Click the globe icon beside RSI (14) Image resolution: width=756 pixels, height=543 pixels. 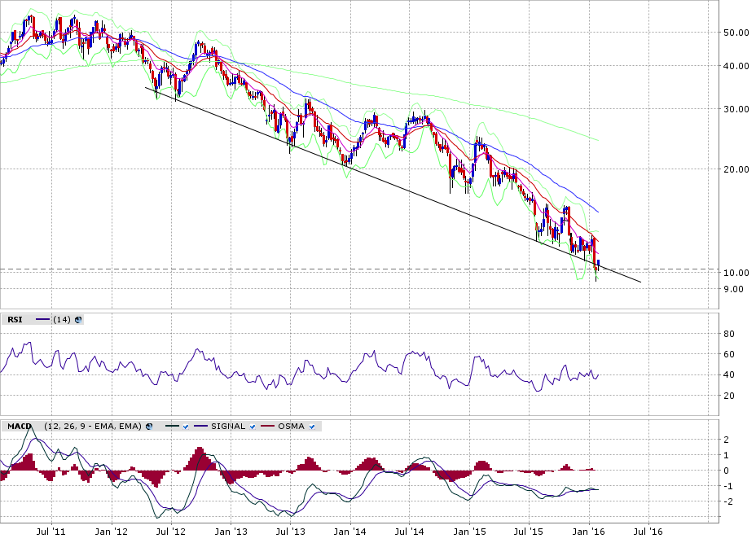coord(79,320)
